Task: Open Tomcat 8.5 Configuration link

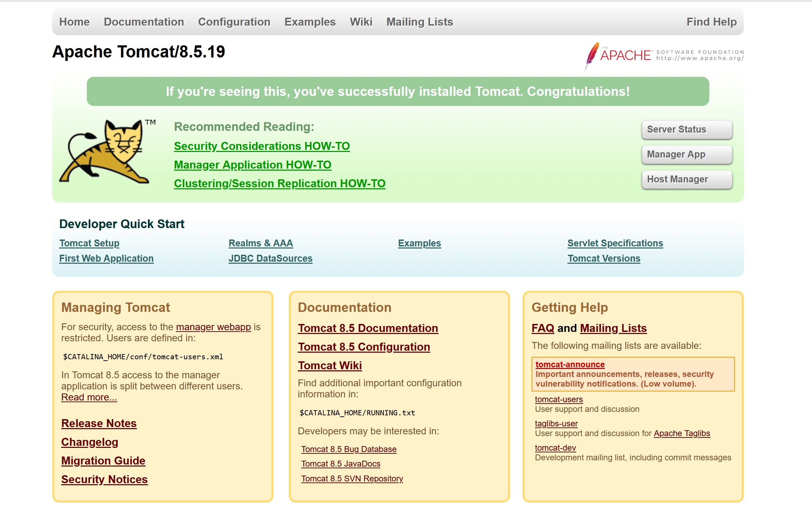Action: 364,347
